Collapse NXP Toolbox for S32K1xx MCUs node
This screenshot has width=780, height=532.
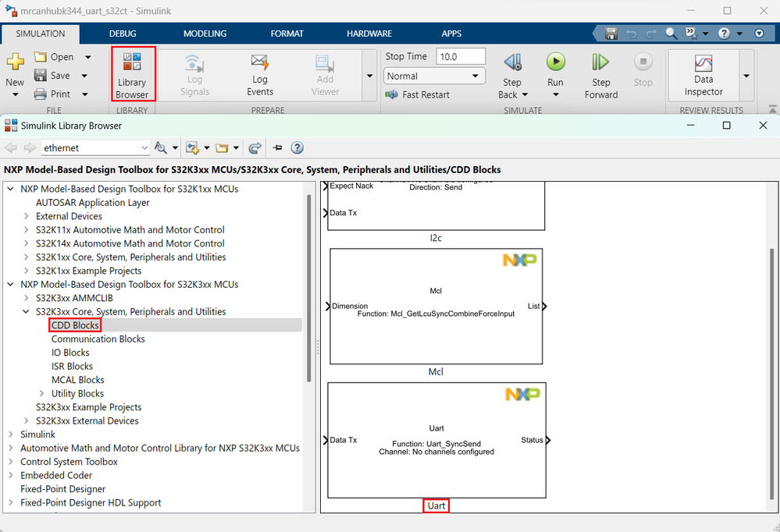point(10,189)
